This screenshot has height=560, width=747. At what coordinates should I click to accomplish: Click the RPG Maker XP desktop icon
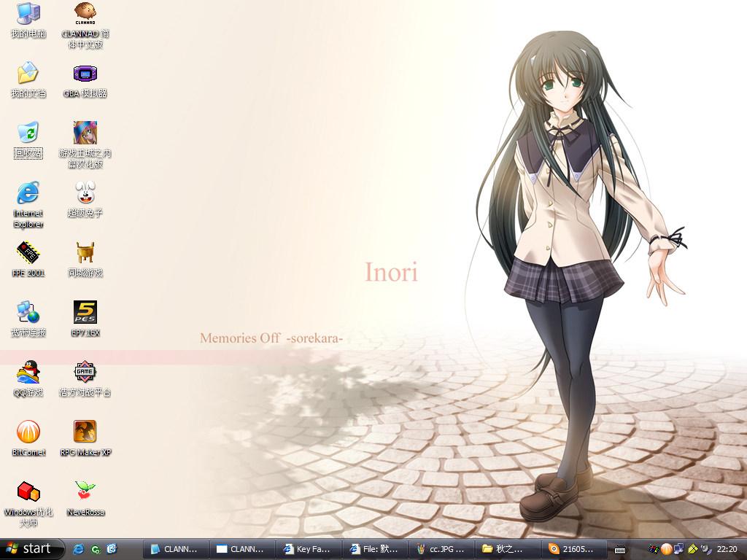tap(85, 438)
